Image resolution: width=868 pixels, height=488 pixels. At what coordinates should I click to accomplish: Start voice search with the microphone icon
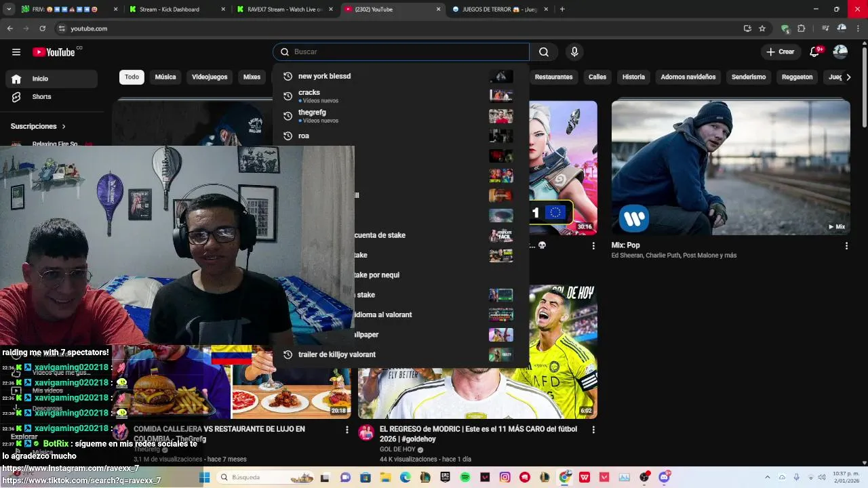point(574,52)
